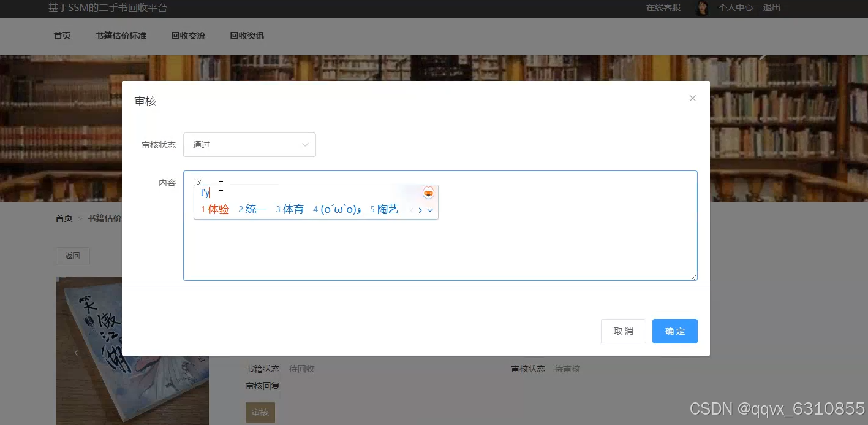
Task: Click the Sogou IME logo icon
Action: 428,193
